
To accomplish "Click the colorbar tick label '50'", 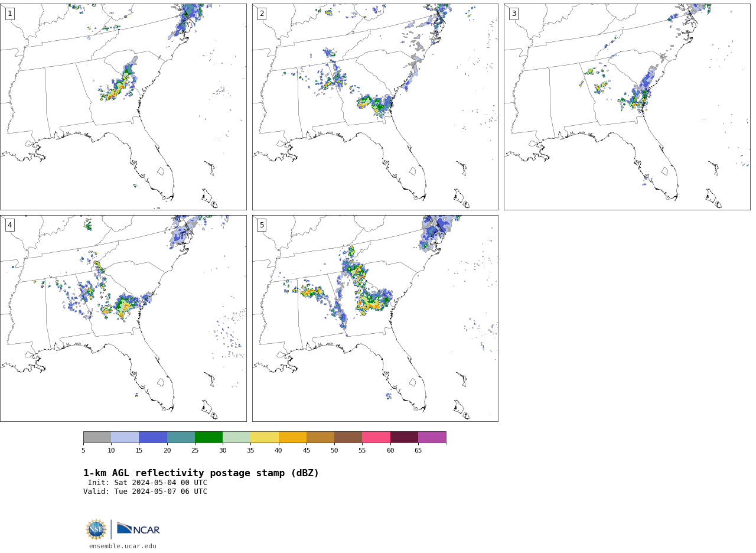I will coord(334,451).
